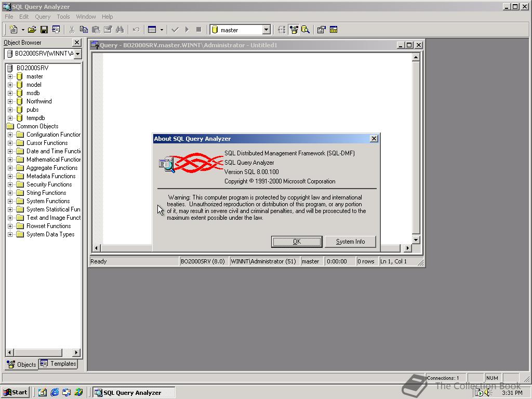
Task: Close the Object Browser pane
Action: pos(77,43)
